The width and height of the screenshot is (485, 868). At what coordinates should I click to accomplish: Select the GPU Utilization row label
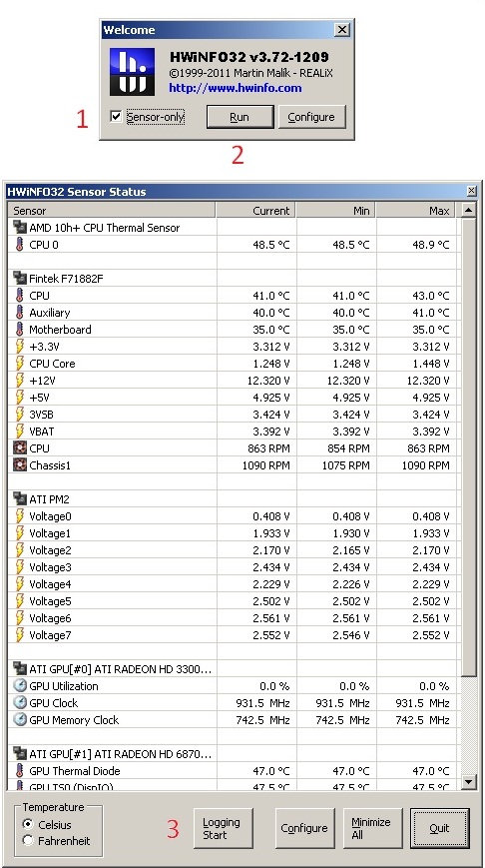(64, 686)
